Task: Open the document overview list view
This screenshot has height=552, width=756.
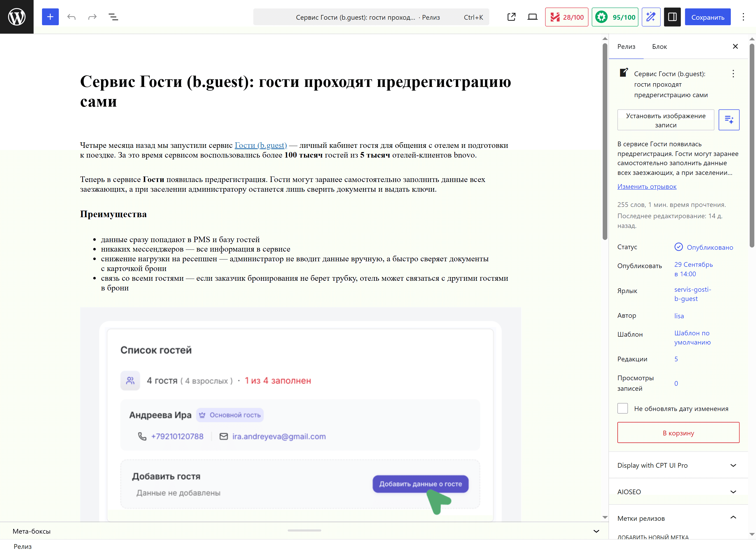Action: (114, 17)
